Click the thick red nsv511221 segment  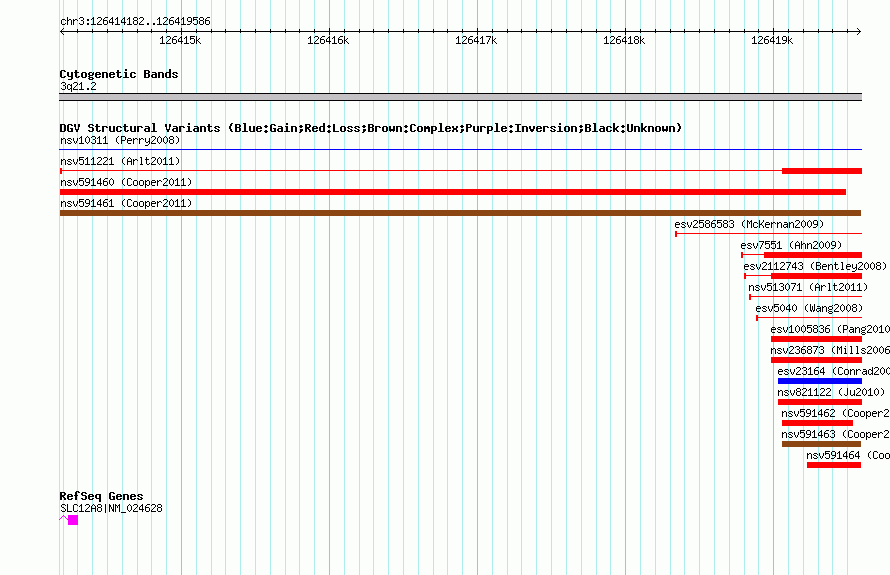822,171
